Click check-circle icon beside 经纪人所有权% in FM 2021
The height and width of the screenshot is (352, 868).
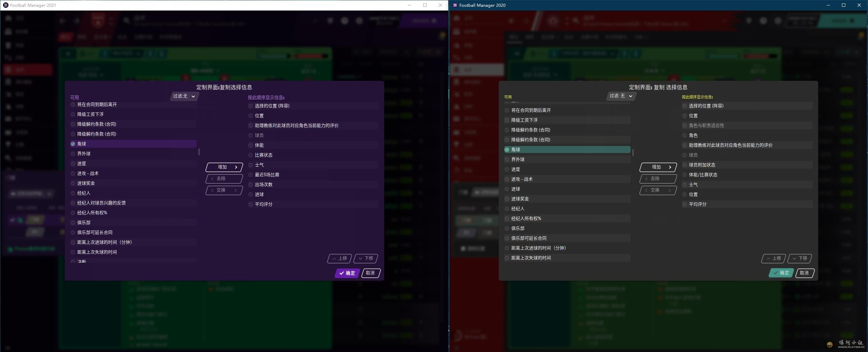(73, 213)
